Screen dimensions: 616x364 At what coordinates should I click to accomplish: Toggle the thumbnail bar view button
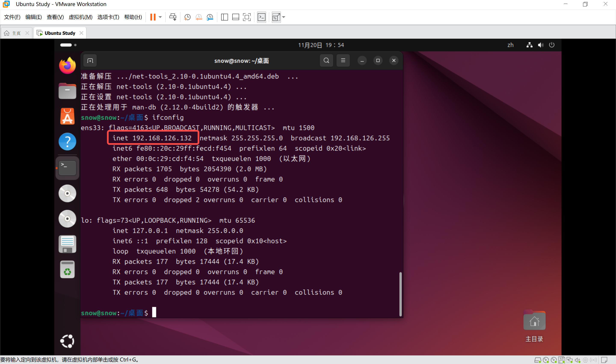pyautogui.click(x=235, y=17)
